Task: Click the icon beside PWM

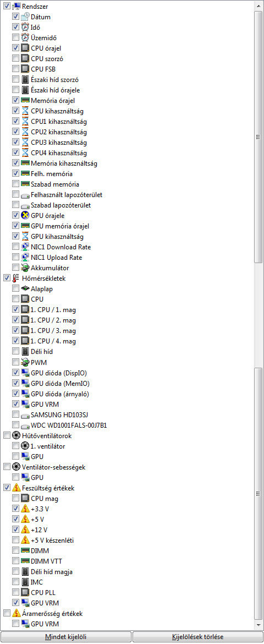Action: coord(25,362)
